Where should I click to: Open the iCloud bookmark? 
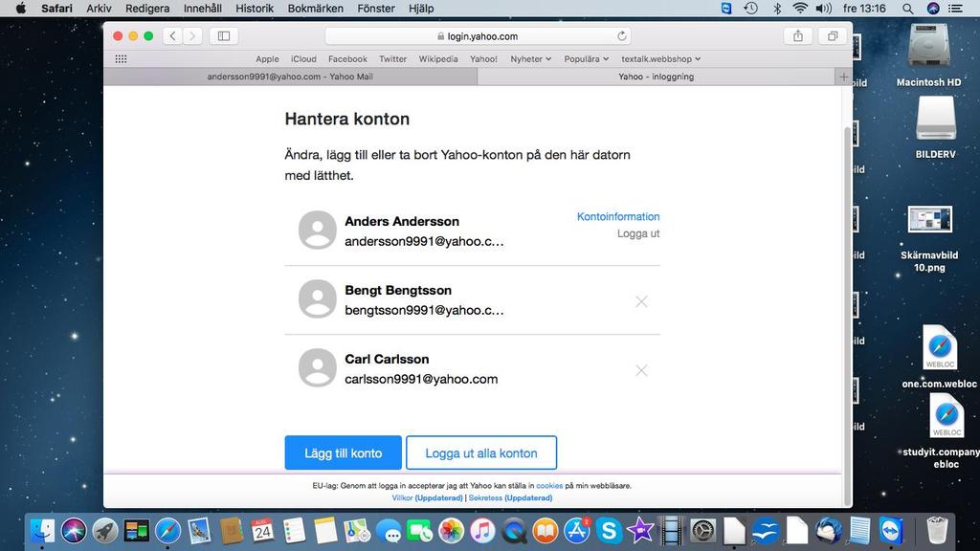pos(303,58)
